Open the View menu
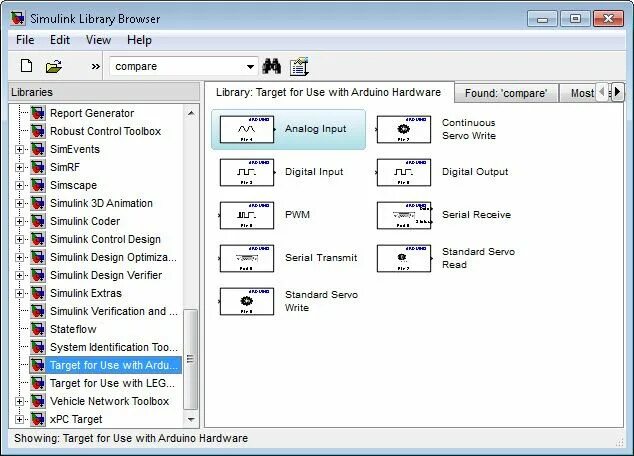Viewport: 634px width, 456px height. tap(98, 40)
